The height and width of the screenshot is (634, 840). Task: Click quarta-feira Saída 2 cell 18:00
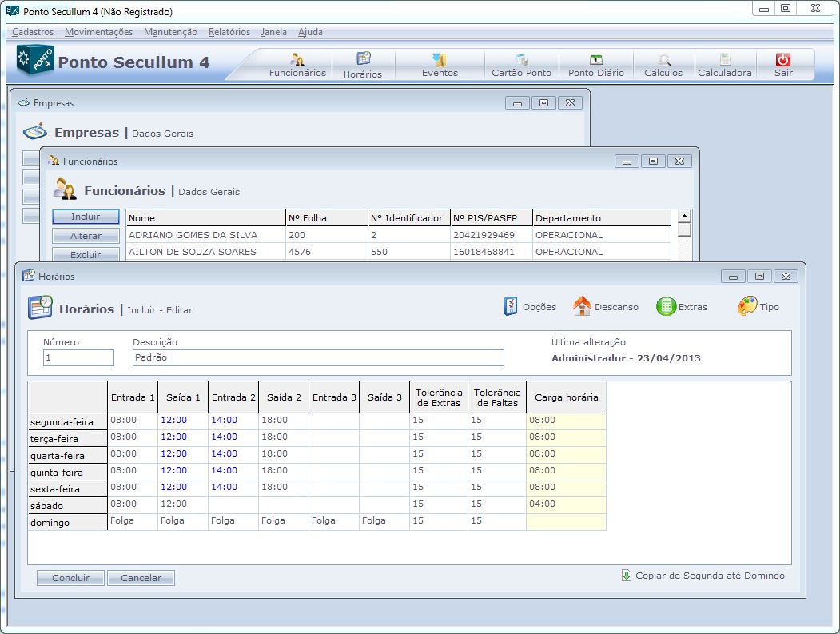(x=284, y=454)
